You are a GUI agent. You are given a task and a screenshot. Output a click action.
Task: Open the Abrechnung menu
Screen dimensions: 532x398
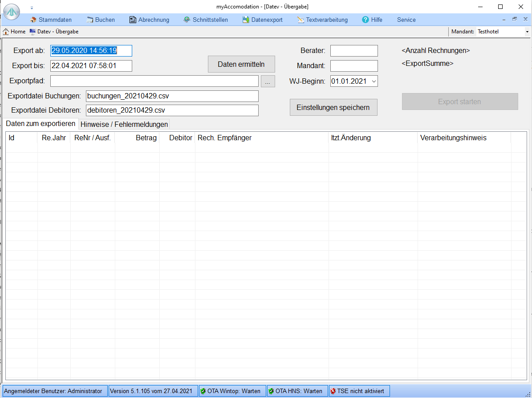pos(149,20)
